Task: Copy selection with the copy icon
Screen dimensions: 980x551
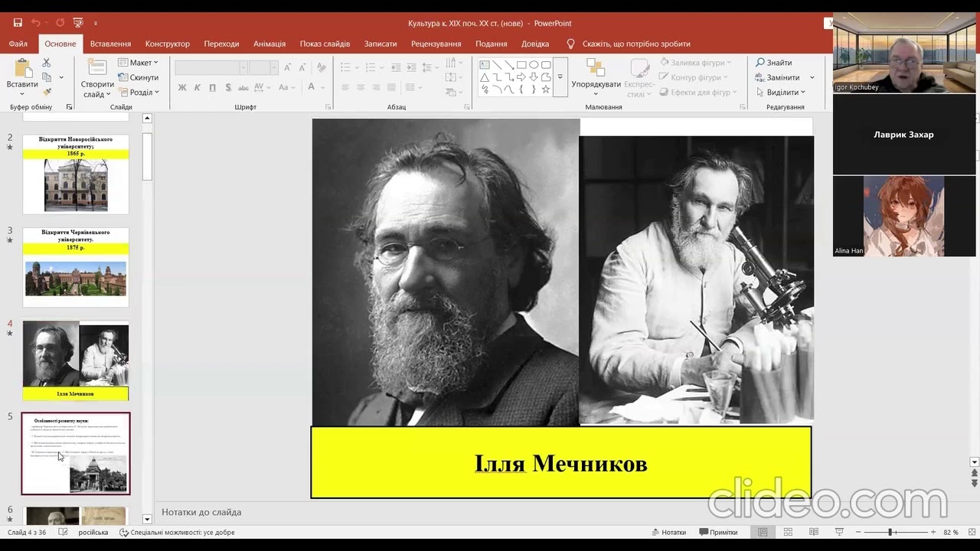Action: 47,77
